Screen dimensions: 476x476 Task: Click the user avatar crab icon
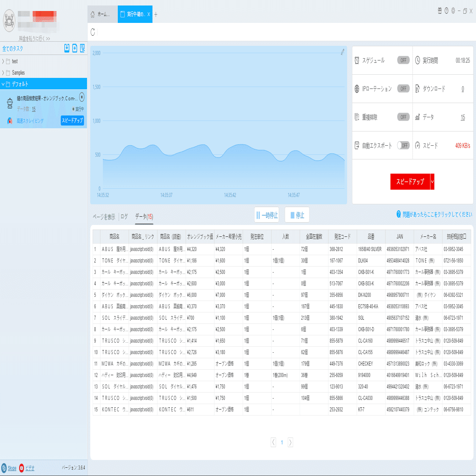(x=9, y=21)
